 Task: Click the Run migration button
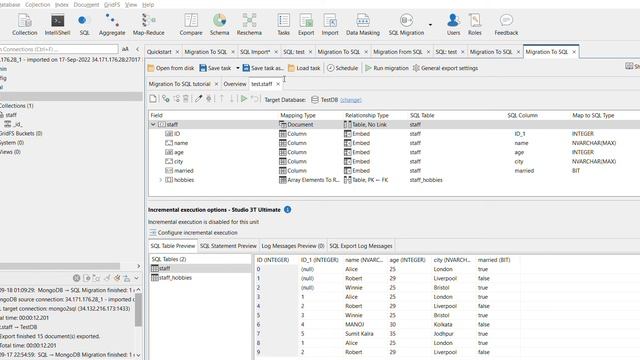click(387, 68)
